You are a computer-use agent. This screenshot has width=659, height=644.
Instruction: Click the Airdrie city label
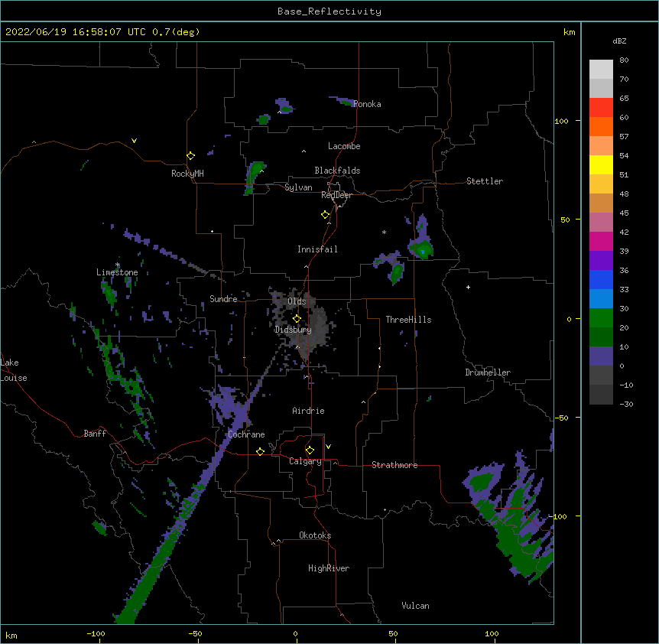pos(309,411)
